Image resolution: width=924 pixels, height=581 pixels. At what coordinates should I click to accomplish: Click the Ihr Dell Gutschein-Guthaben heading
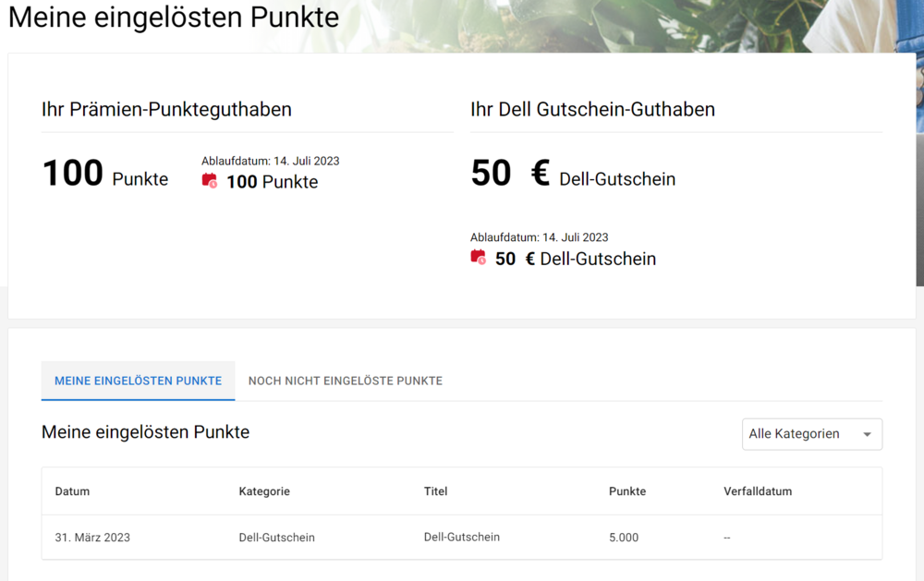[592, 109]
